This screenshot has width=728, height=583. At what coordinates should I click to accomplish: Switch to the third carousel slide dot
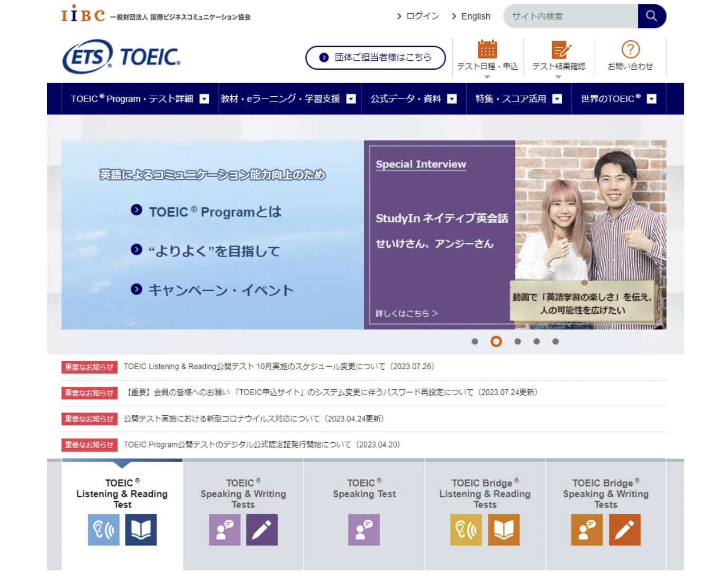[x=517, y=342]
